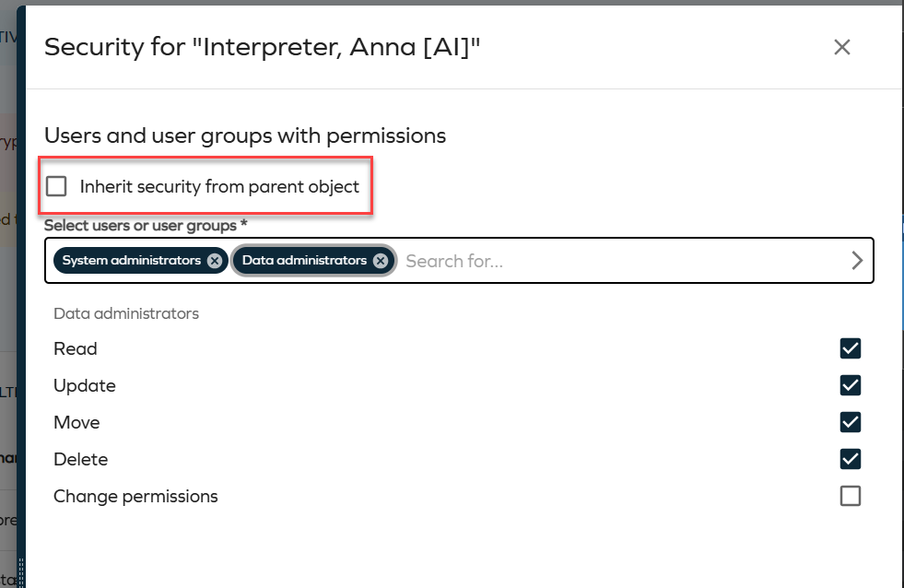Viewport: 904px width, 588px height.
Task: Uncheck the Read permission
Action: coord(850,348)
